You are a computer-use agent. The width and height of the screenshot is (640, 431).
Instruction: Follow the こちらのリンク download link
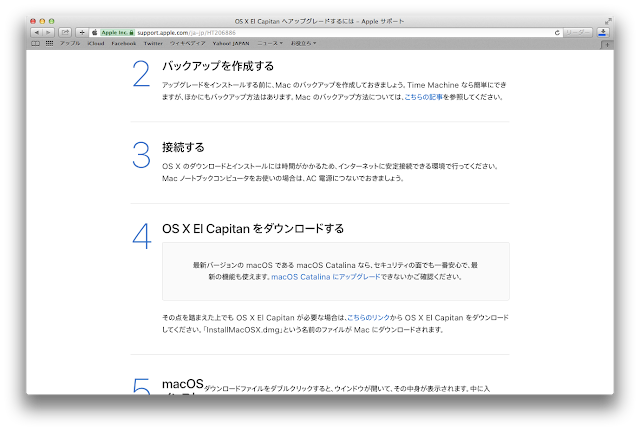tap(368, 318)
